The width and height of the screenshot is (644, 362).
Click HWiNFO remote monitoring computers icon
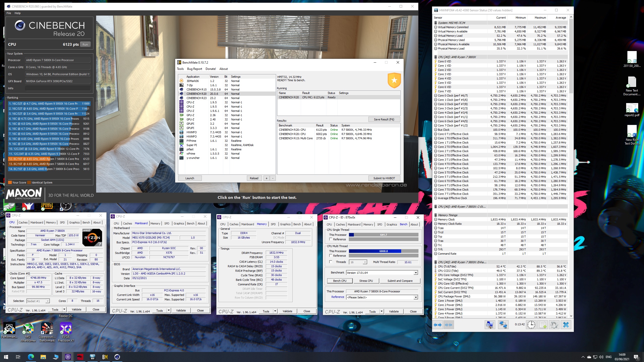coord(503,325)
